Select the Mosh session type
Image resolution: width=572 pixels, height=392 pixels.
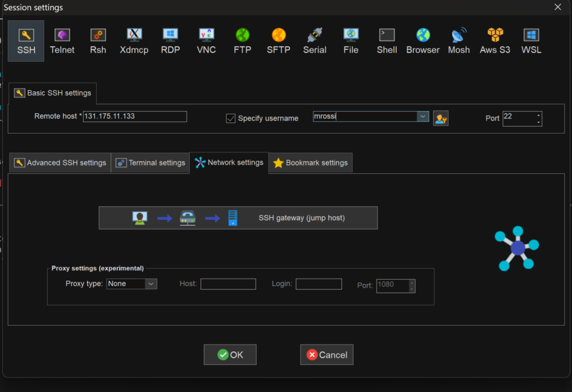[x=459, y=41]
